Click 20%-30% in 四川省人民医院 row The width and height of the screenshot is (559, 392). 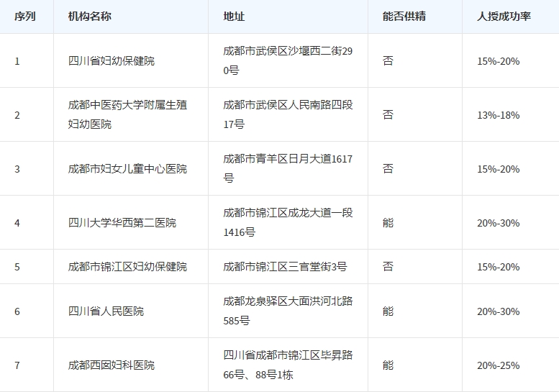(499, 311)
